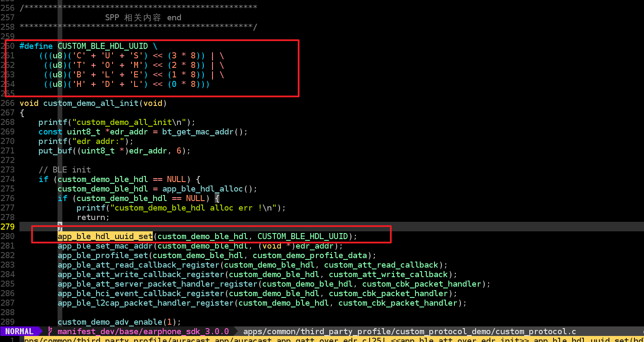Click the 'B' + 'L' + 'E' macro line
Image resolution: width=644 pixels, height=342 pixels.
(134, 75)
